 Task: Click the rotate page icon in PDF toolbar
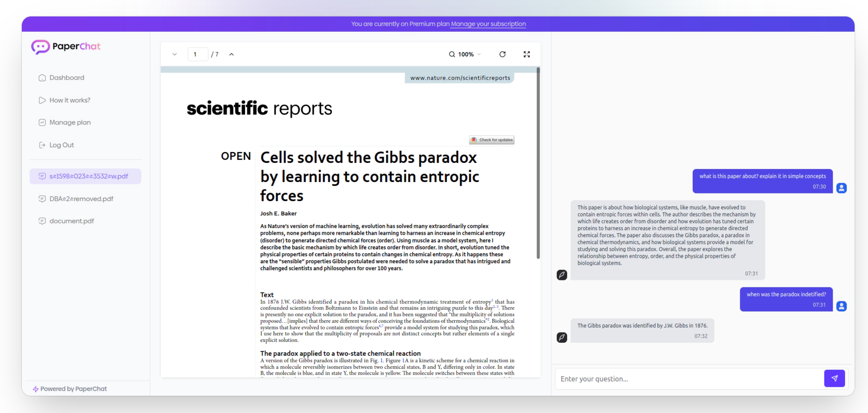point(503,54)
